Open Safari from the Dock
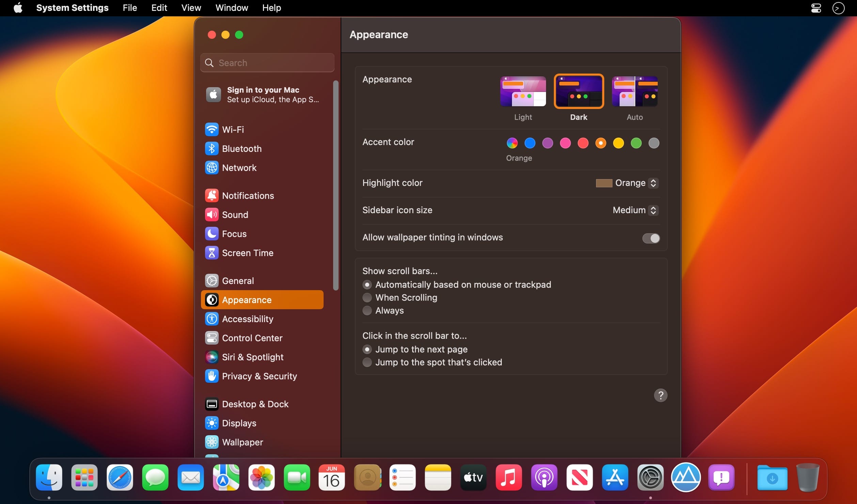 pos(120,478)
